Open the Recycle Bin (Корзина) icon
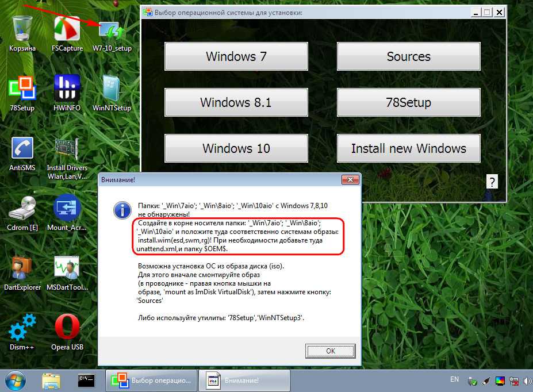 point(22,30)
